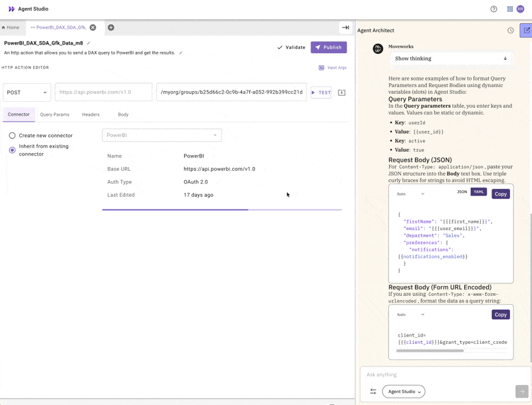
Task: Click the horizontal scrollbar in code block
Action: click(430, 350)
